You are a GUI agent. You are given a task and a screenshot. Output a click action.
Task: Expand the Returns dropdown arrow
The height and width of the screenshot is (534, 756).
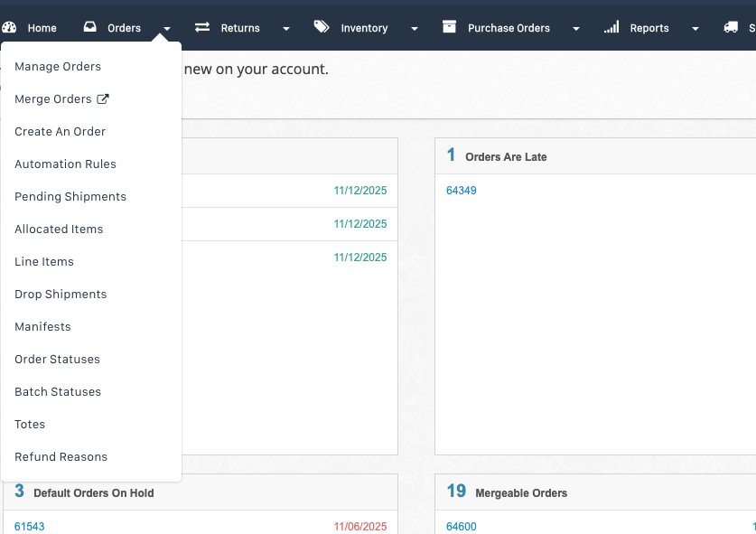[286, 29]
